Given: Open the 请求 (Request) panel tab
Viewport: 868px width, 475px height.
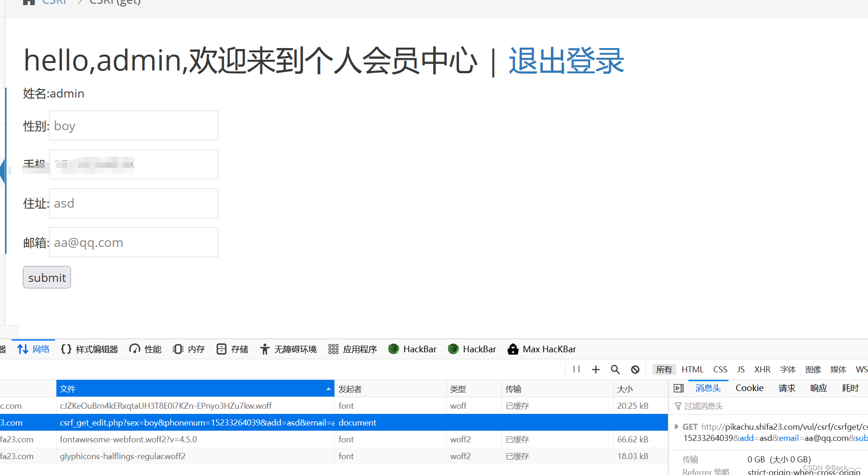Looking at the screenshot, I should pyautogui.click(x=787, y=388).
